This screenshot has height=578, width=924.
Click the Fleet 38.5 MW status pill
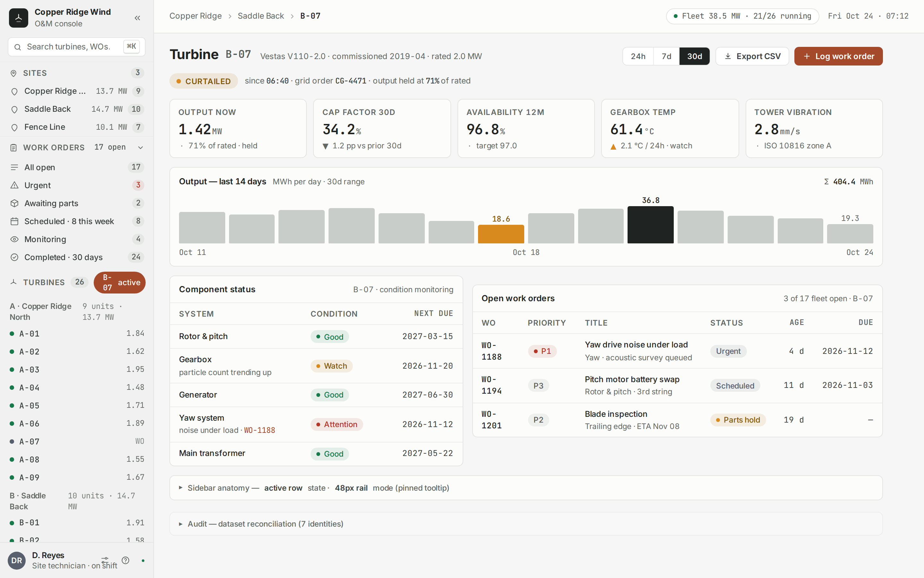point(743,16)
